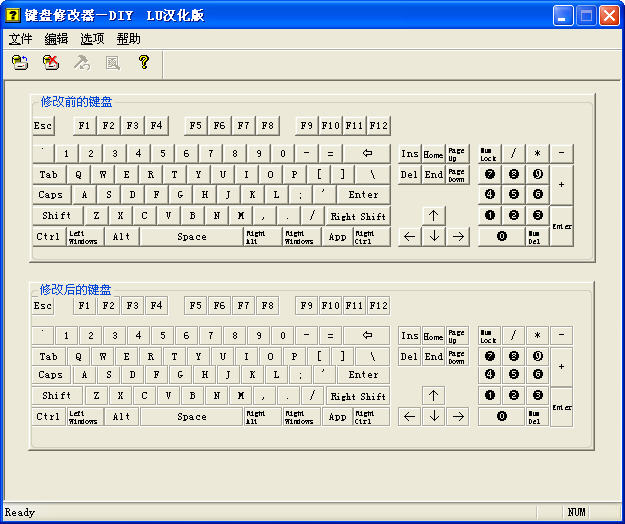Click numpad 5 key on the upper keyboard
The width and height of the screenshot is (625, 524).
(x=513, y=194)
